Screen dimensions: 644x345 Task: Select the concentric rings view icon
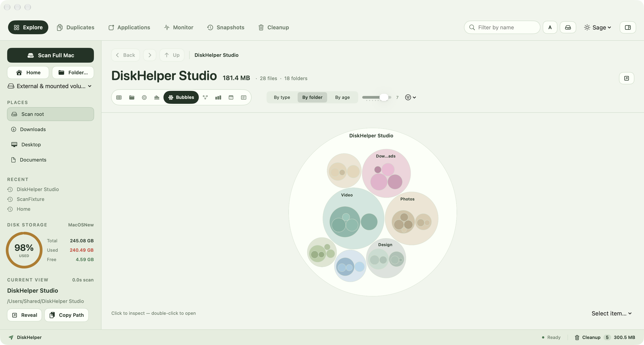click(144, 97)
